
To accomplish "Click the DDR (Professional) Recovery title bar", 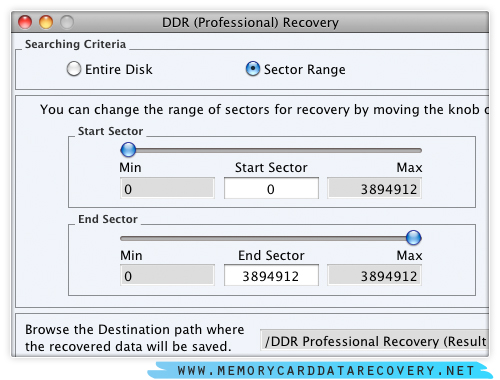I will 250,22.
